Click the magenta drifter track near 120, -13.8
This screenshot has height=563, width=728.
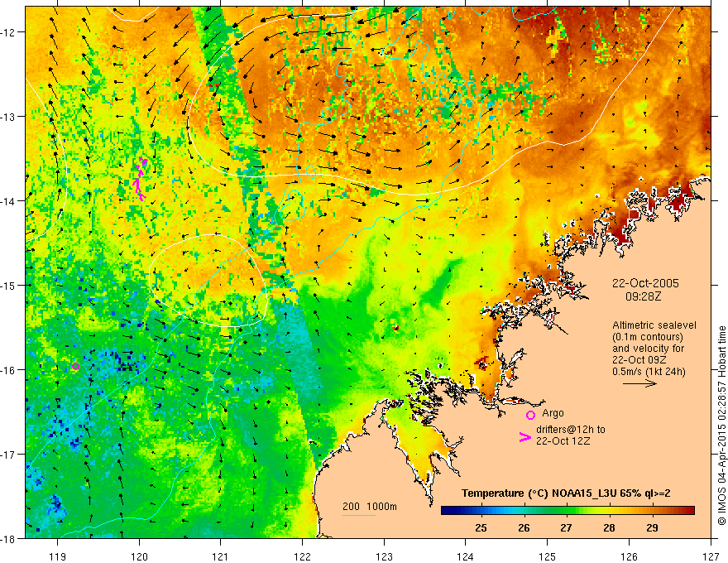140,180
